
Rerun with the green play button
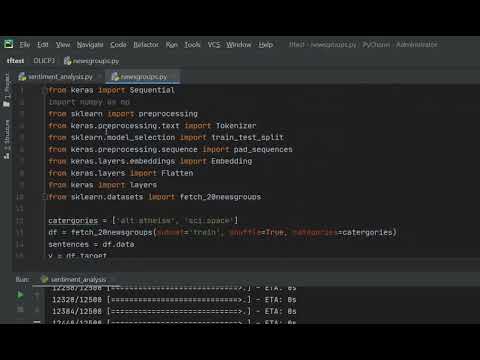[20, 295]
